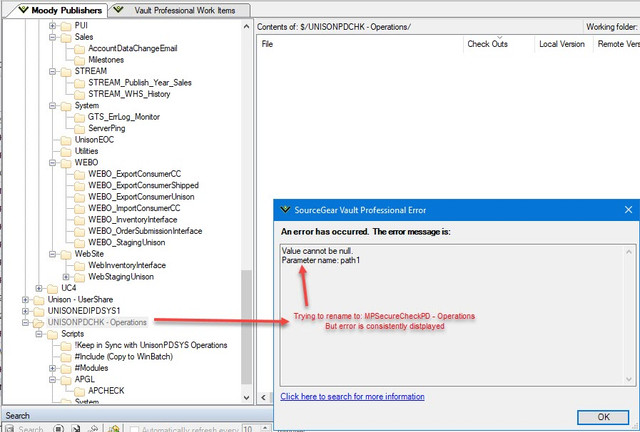The width and height of the screenshot is (640, 432).
Task: Select the WEBO_OrderSubmissionInterface tree item
Action: pos(145,231)
